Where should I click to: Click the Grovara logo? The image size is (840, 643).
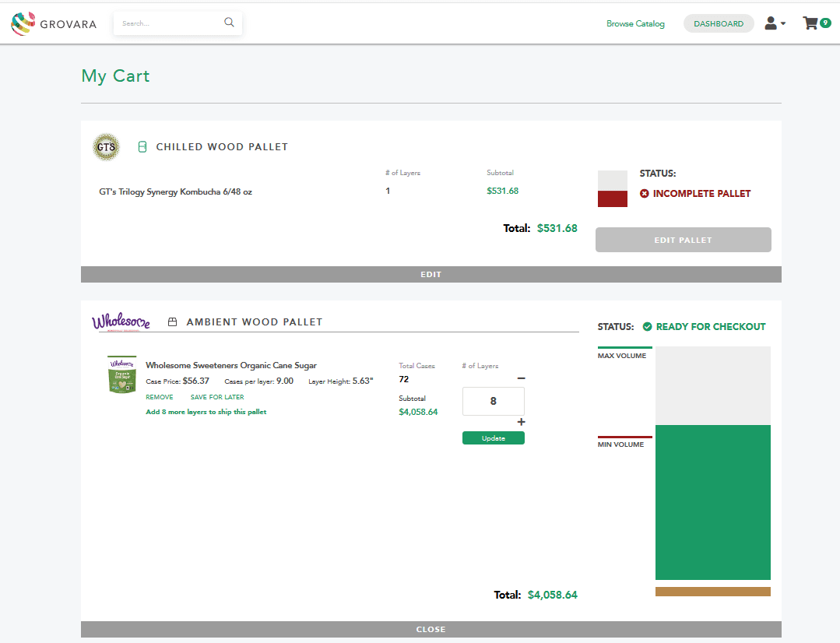click(x=54, y=23)
